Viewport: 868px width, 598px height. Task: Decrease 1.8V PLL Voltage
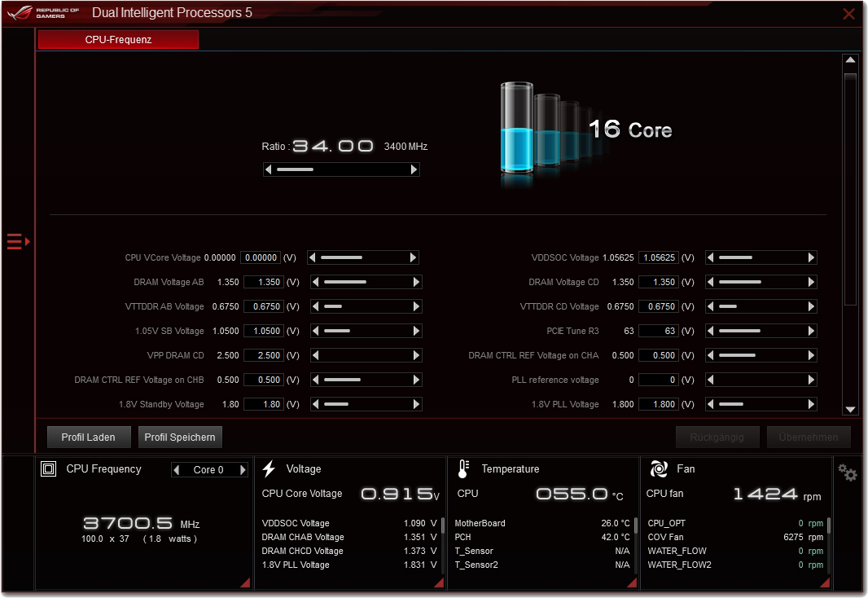click(x=711, y=403)
